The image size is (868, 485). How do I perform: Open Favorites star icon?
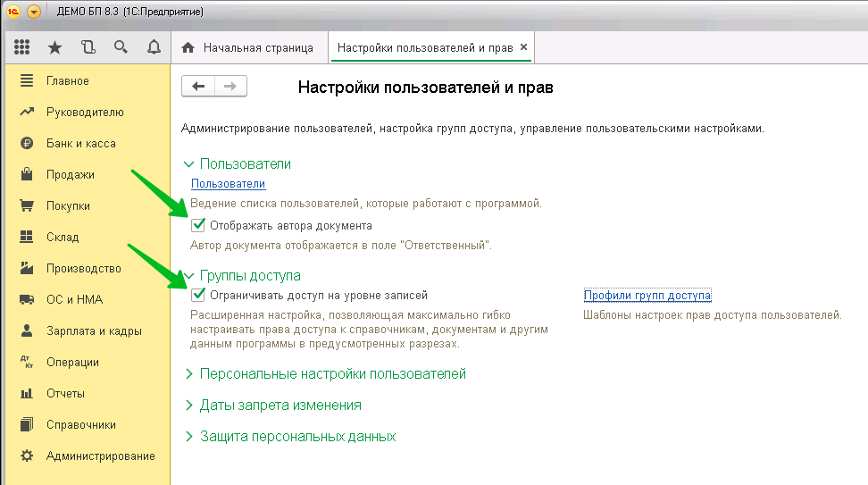click(54, 47)
